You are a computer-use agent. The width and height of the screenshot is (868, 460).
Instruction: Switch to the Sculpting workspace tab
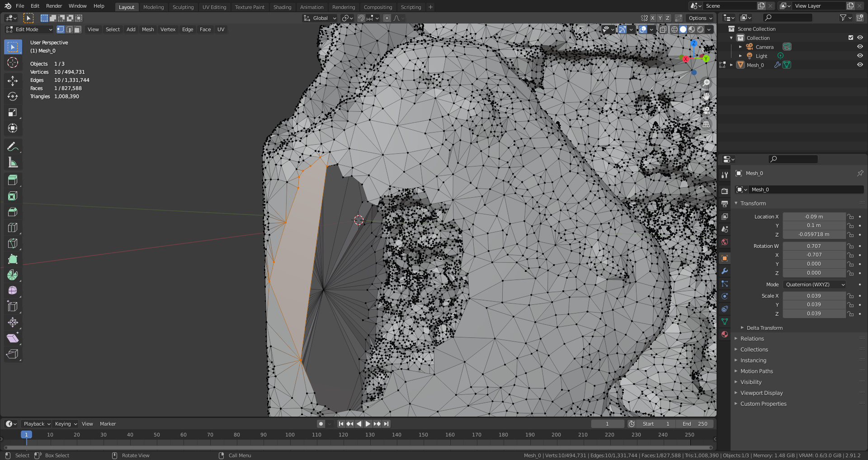183,7
